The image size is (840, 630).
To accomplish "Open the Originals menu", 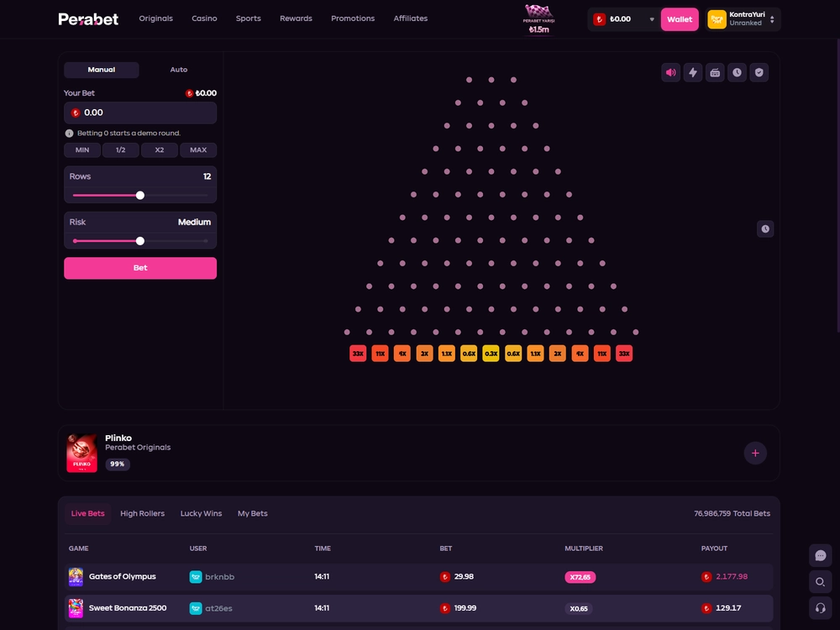I will point(156,18).
